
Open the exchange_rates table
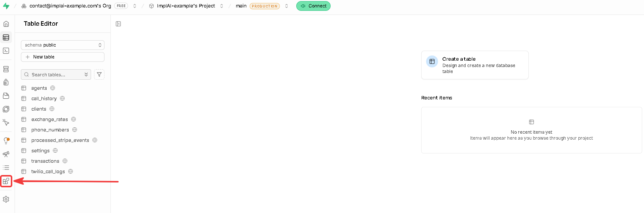(x=50, y=120)
